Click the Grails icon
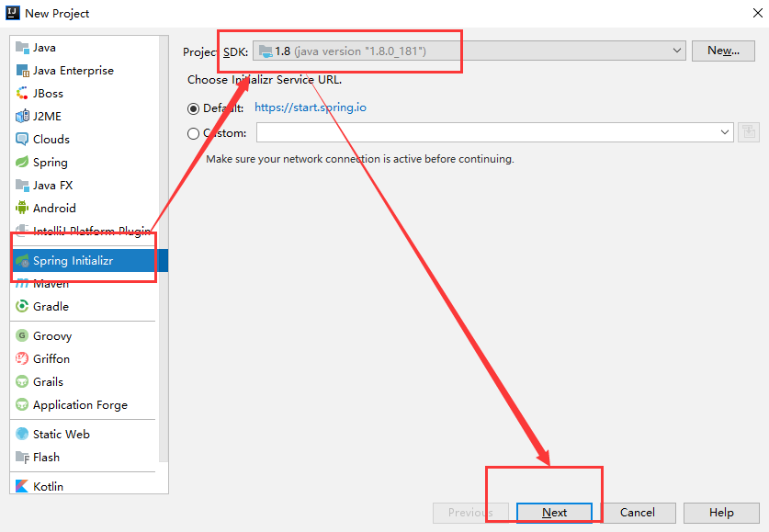Image resolution: width=769 pixels, height=532 pixels. [x=22, y=381]
